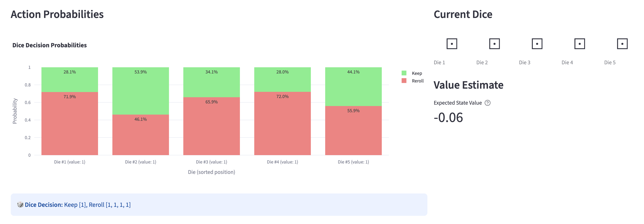Toggle the Keep series in the legend
The height and width of the screenshot is (224, 644).
[x=416, y=73]
